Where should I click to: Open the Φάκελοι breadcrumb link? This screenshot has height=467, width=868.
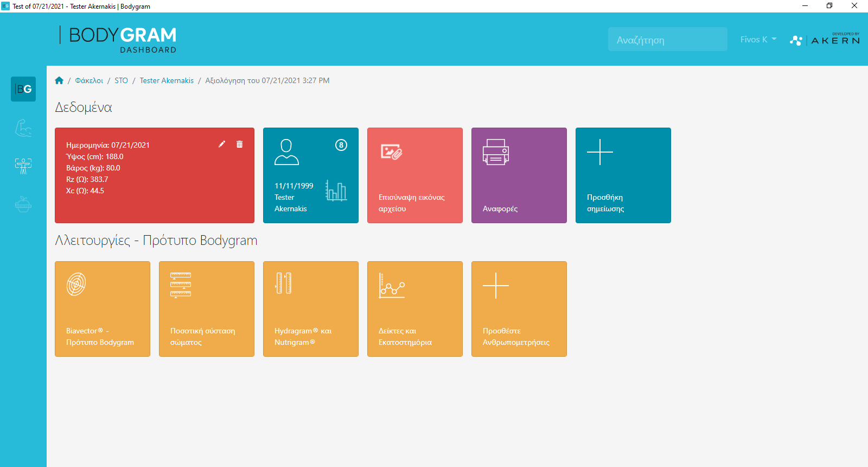click(x=89, y=80)
